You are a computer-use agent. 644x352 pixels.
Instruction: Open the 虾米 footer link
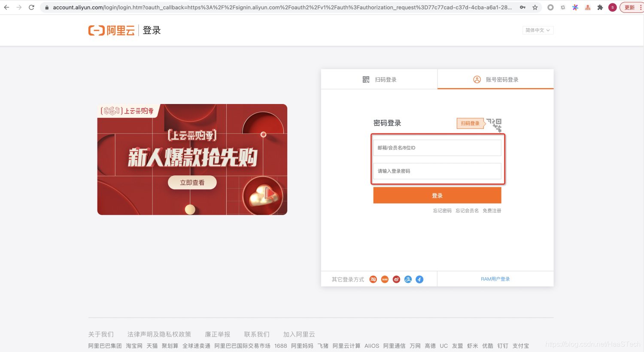point(473,346)
